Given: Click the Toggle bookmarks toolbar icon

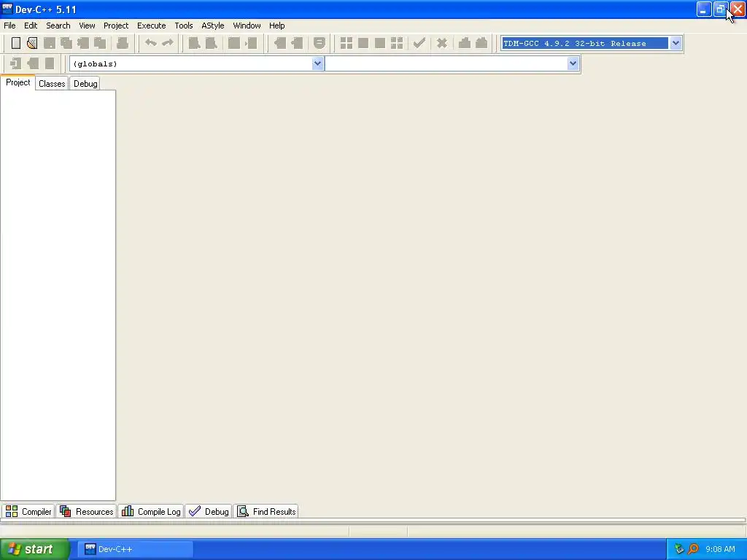Looking at the screenshot, I should [32, 63].
